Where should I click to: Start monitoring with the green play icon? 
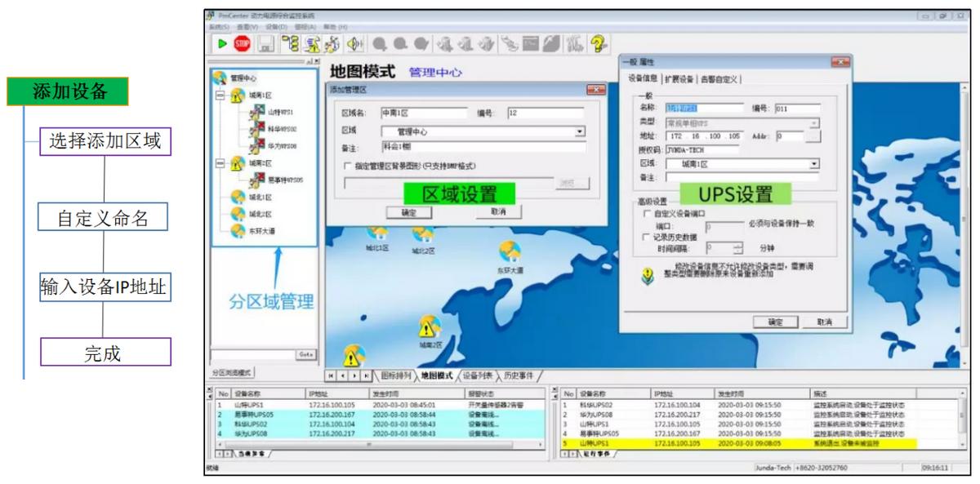[x=221, y=42]
